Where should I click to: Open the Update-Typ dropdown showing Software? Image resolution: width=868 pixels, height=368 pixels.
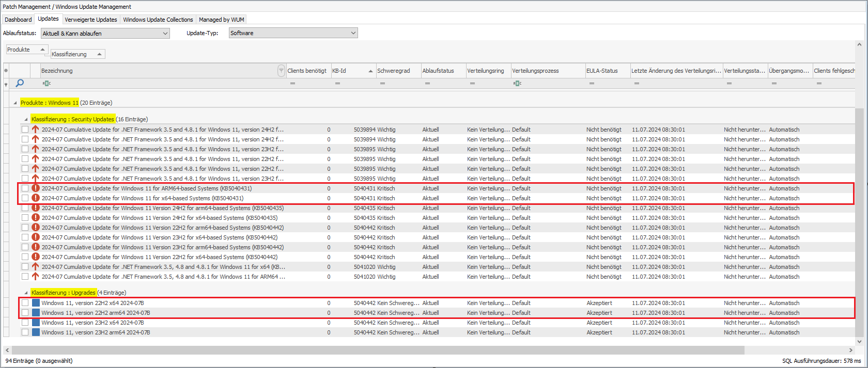coord(293,33)
